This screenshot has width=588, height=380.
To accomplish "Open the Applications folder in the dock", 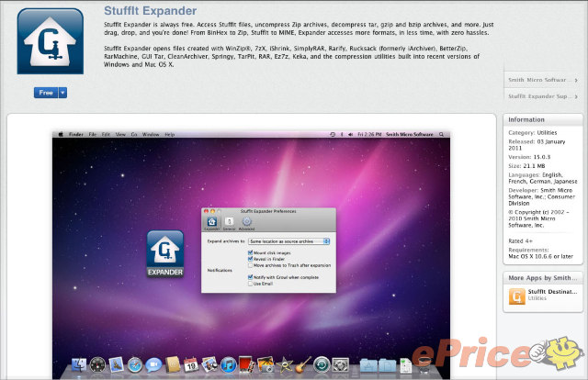I will coord(367,365).
